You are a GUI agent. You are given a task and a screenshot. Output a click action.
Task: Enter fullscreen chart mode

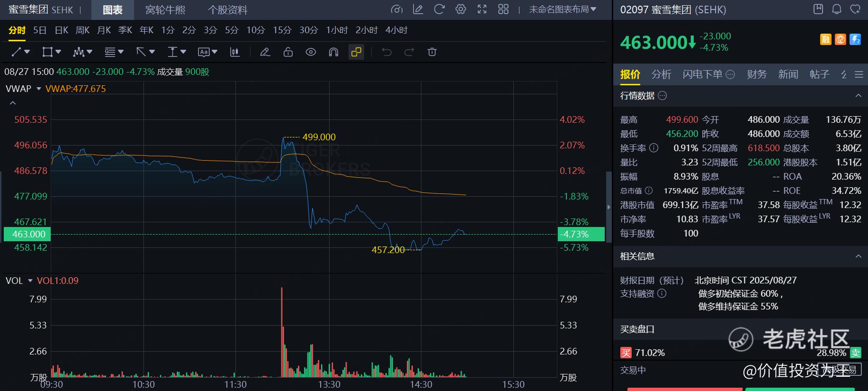(482, 9)
